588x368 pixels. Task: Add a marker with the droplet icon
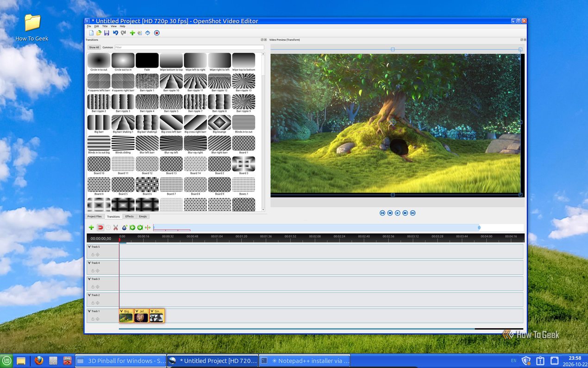click(124, 228)
